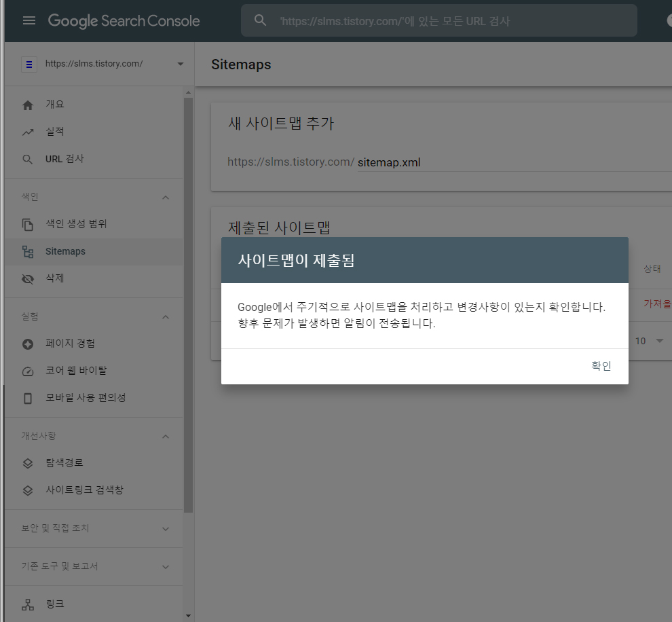Click sidebar scrollbar up arrow
This screenshot has width=672, height=622.
point(188,92)
